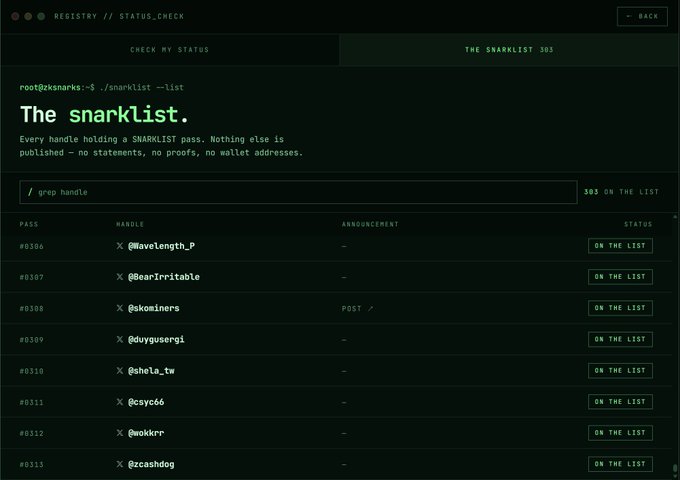The image size is (680, 480).
Task: Open the @wokkrr handle
Action: [146, 433]
